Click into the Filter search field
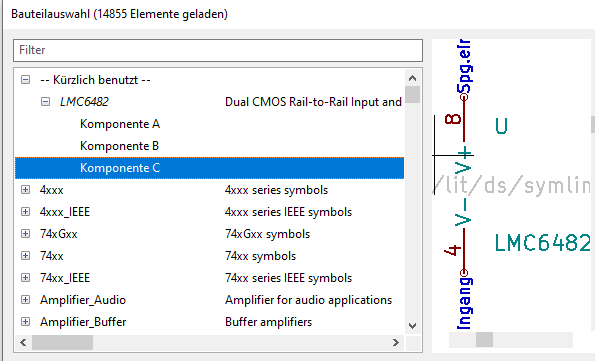This screenshot has height=361, width=595. (x=218, y=50)
